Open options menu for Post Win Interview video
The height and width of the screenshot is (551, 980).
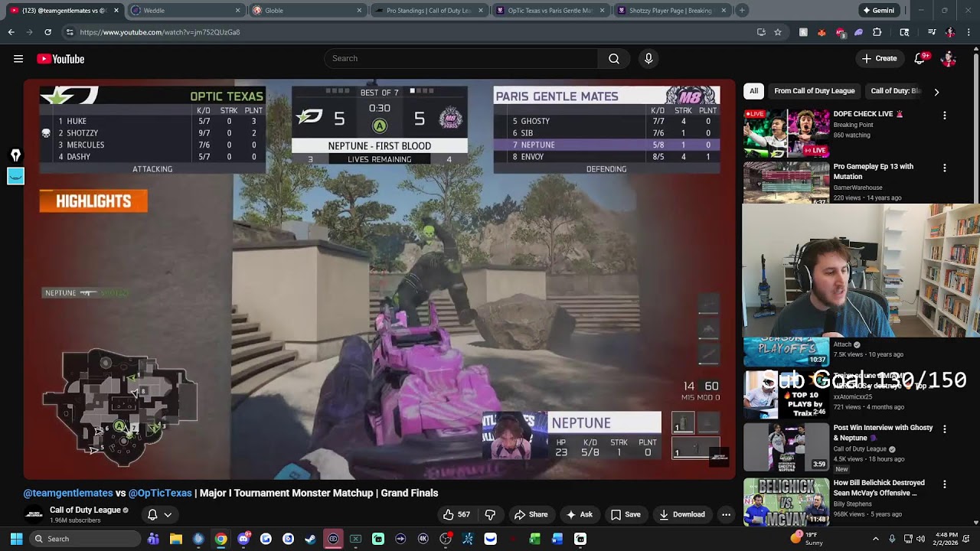pyautogui.click(x=944, y=429)
